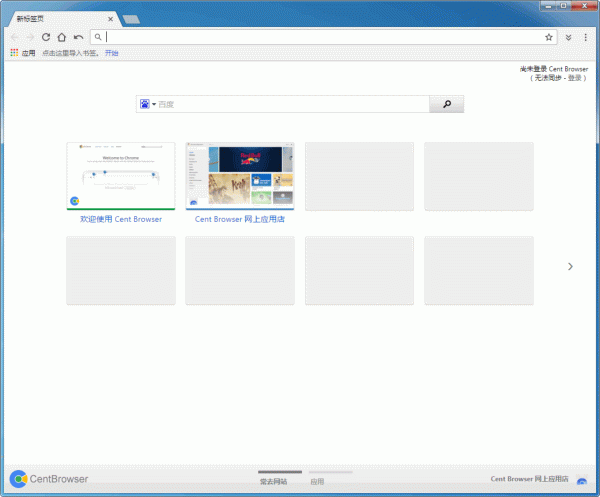The width and height of the screenshot is (600, 497).
Task: Bookmark this page with the star icon
Action: tap(549, 37)
